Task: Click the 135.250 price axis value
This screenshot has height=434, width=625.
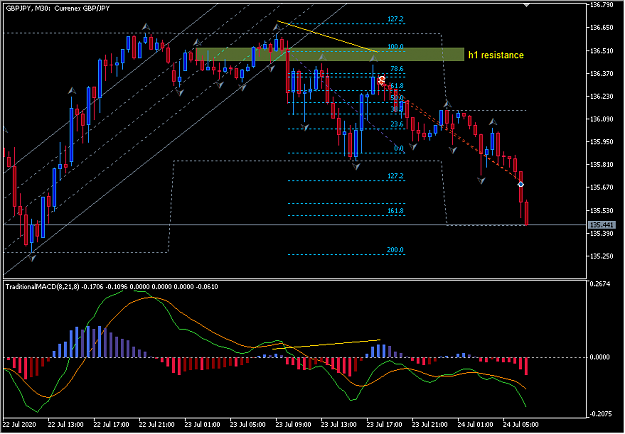Action: pos(602,256)
